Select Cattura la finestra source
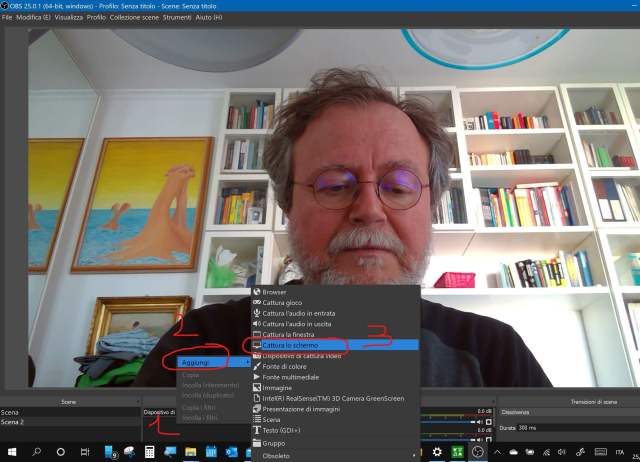This screenshot has width=640, height=462. click(290, 334)
